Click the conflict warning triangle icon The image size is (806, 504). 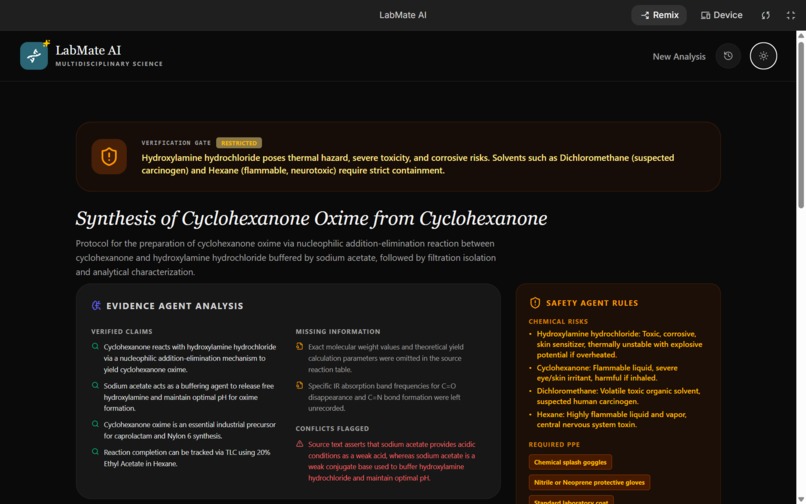coord(300,444)
